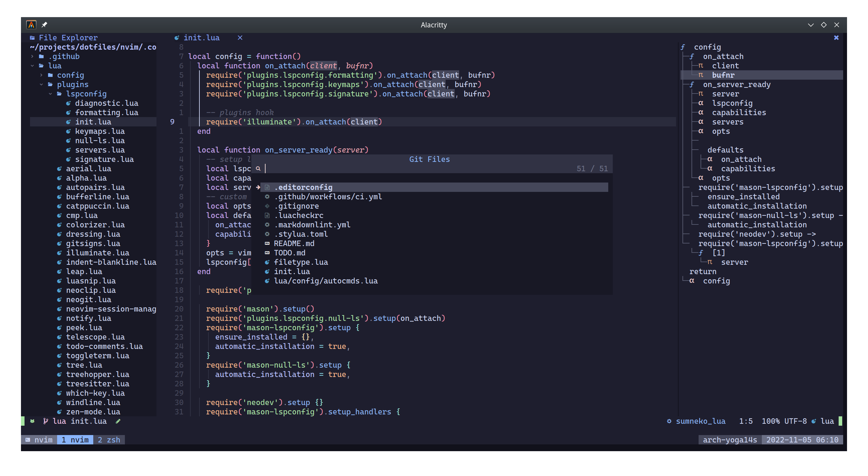The height and width of the screenshot is (476, 868).
Task: Open telescope.lua from the file explorer
Action: (x=95, y=337)
